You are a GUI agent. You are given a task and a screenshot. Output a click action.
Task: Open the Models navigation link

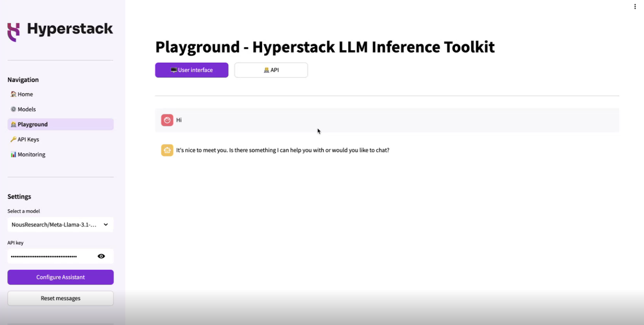point(27,109)
